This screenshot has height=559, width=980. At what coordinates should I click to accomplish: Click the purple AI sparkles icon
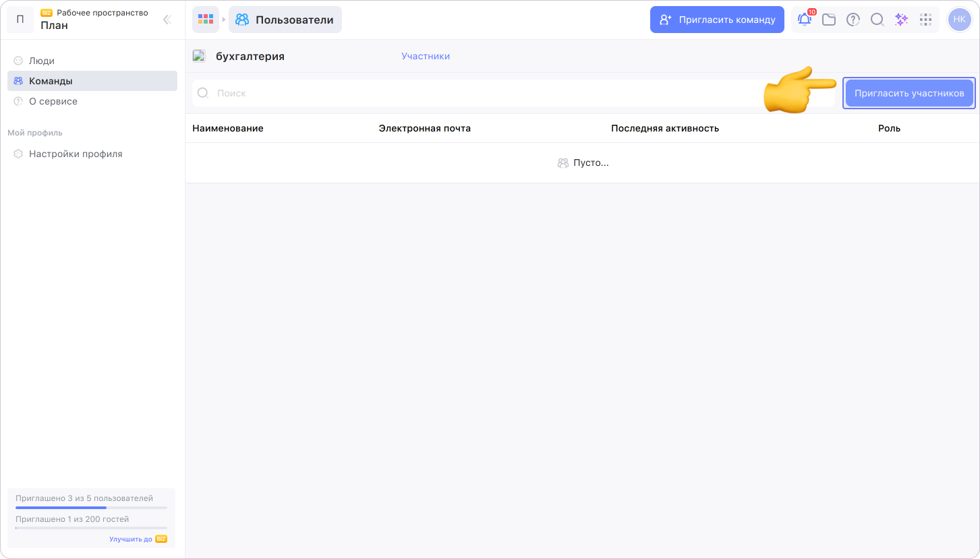901,20
